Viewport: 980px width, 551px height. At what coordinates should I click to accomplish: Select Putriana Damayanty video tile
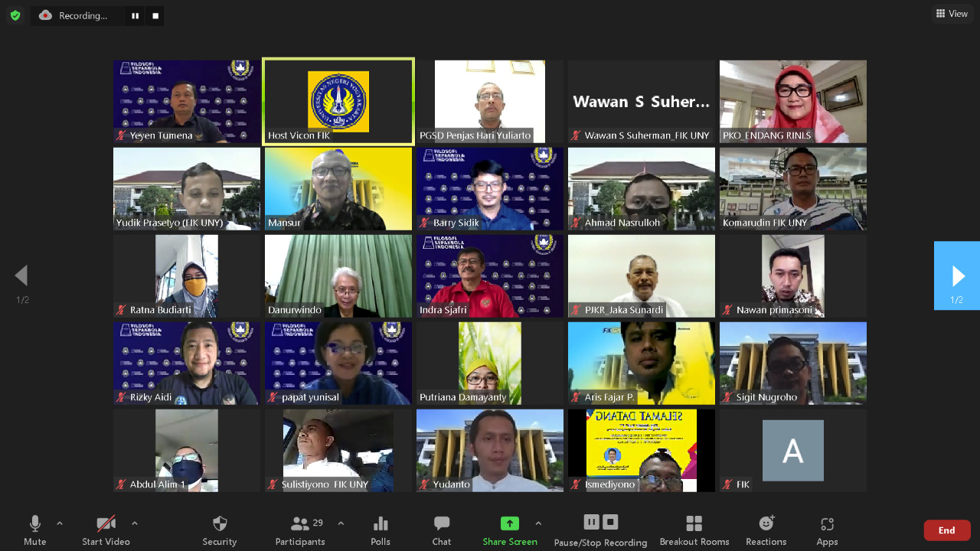click(x=490, y=364)
